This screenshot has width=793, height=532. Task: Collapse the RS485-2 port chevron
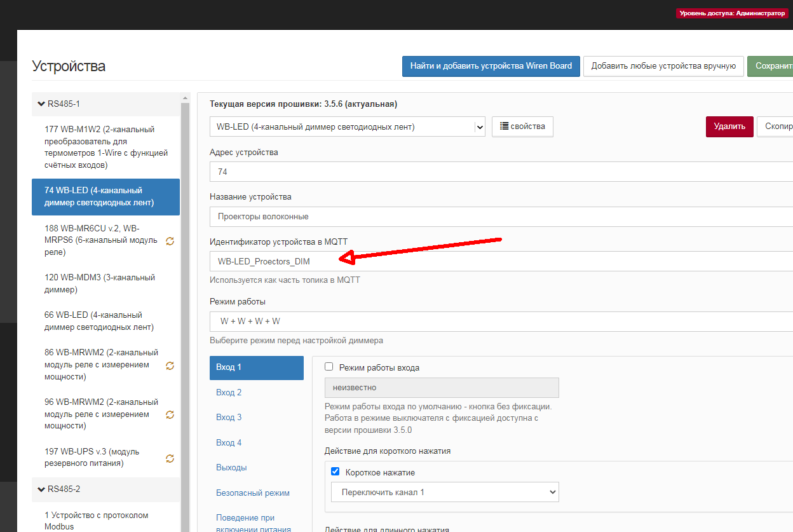(x=41, y=489)
